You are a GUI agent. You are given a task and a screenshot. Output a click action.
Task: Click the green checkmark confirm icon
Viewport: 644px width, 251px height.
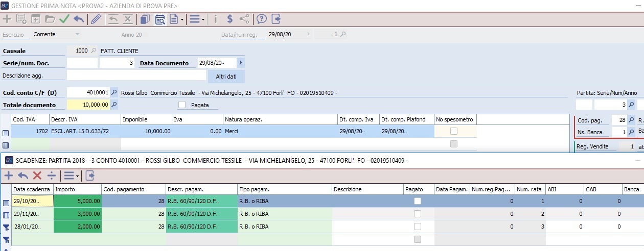tap(64, 19)
